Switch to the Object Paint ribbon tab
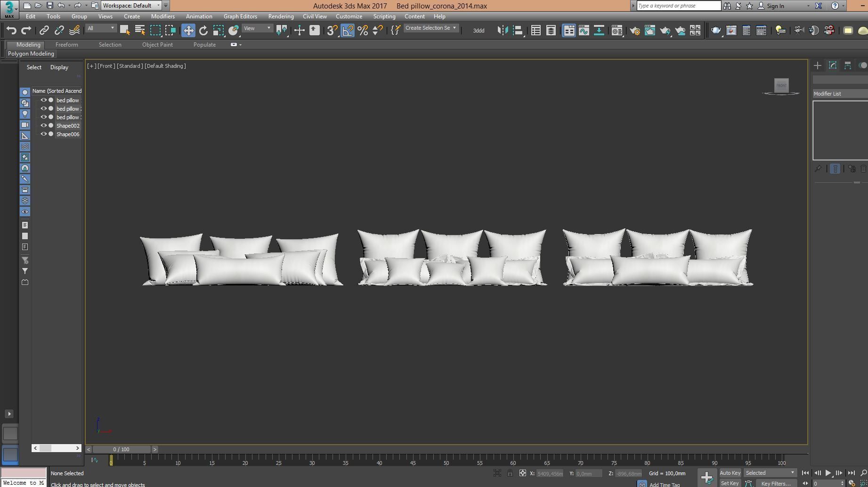This screenshot has height=487, width=868. 157,45
